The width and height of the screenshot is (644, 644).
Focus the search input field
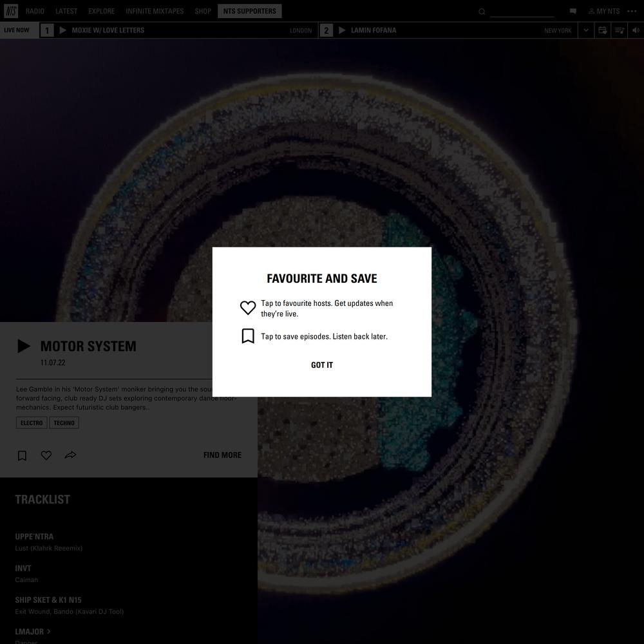coord(522,12)
